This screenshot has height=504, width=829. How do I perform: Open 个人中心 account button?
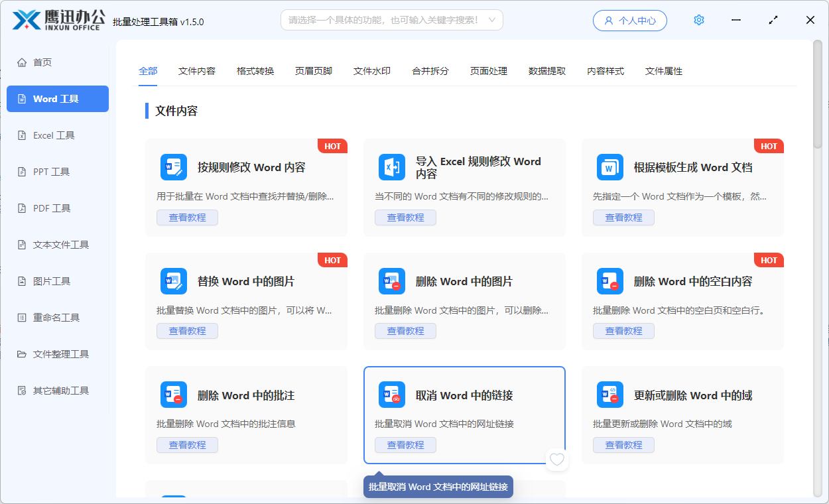pyautogui.click(x=629, y=20)
